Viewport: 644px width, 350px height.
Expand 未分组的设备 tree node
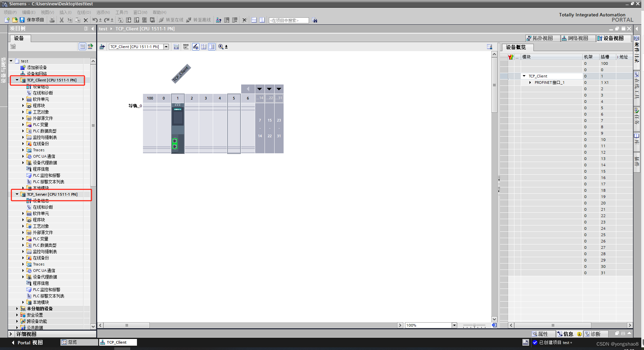click(x=17, y=309)
